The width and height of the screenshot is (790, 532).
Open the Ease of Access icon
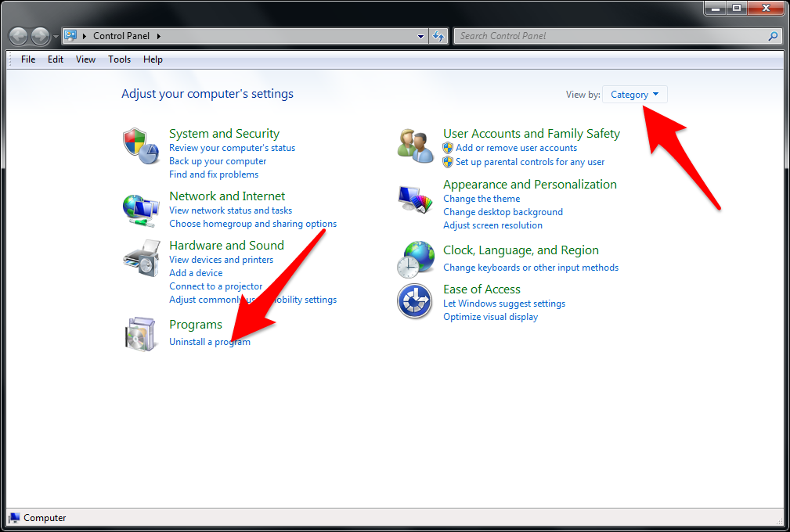(x=415, y=301)
